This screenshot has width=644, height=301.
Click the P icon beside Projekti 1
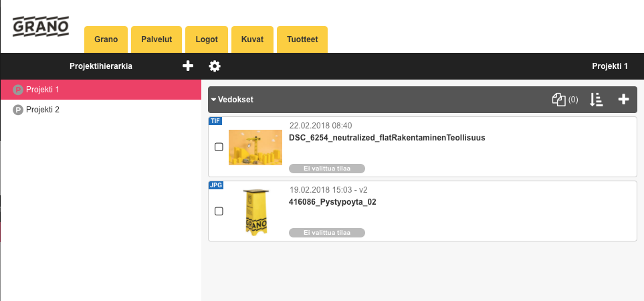[17, 90]
